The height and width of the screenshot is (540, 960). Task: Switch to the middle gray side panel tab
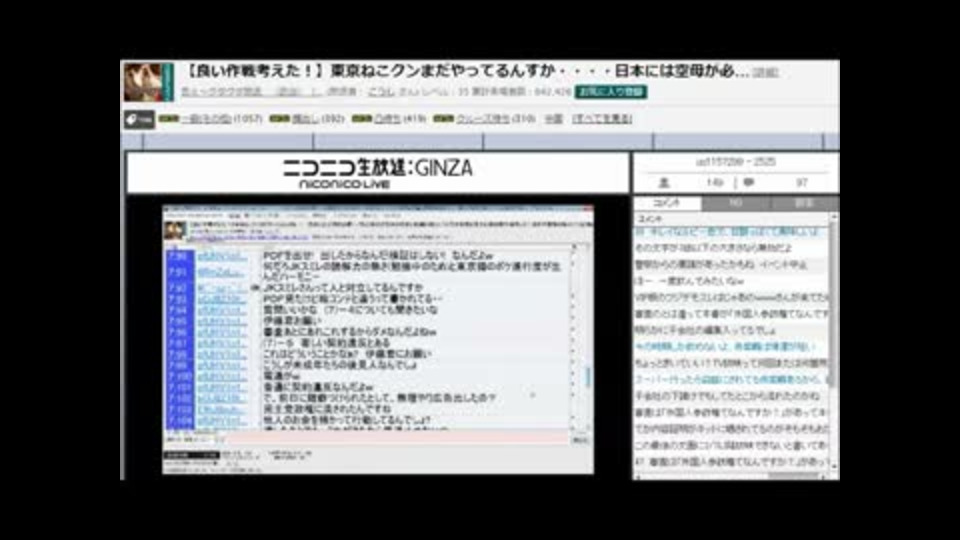736,203
